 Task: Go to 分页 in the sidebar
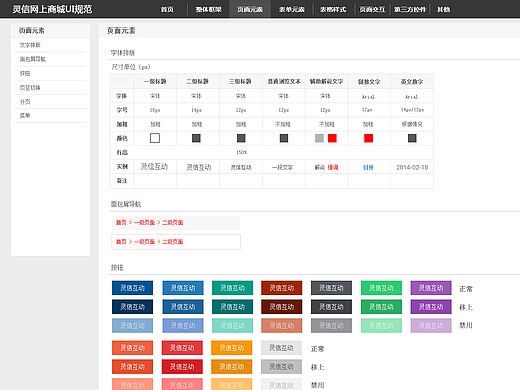(25, 102)
